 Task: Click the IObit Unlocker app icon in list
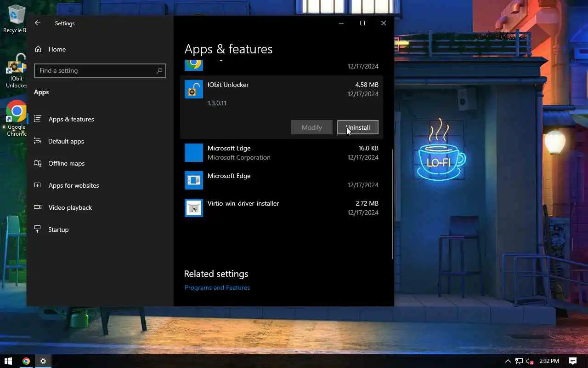pos(194,89)
